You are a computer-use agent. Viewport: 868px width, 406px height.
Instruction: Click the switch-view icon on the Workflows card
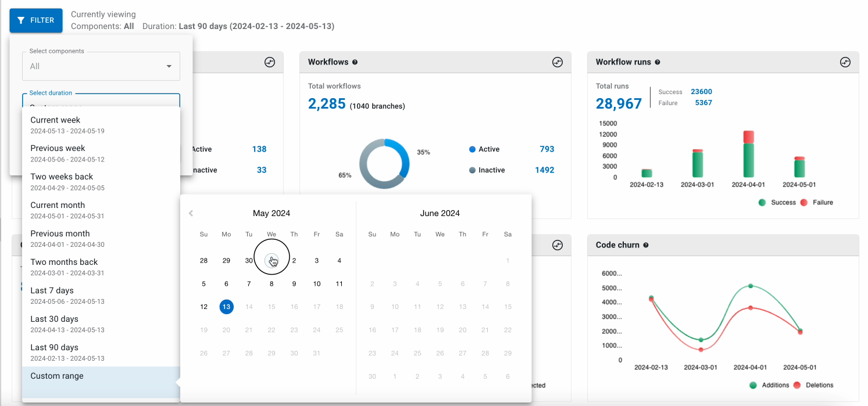pos(557,62)
